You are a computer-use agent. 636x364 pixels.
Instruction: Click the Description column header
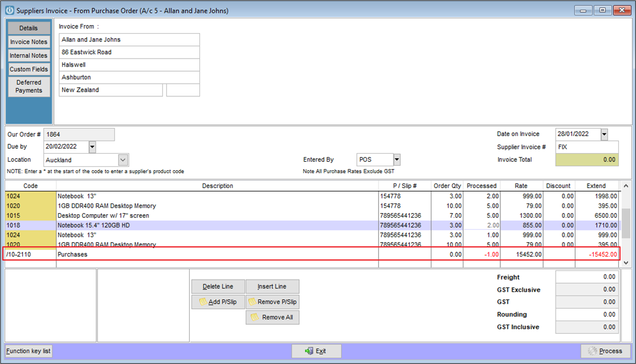217,186
